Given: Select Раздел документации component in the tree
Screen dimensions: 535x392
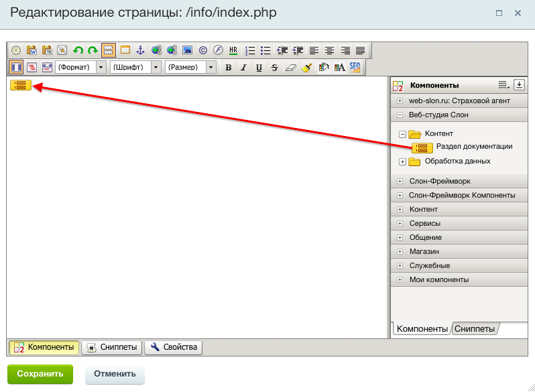Looking at the screenshot, I should coord(473,146).
